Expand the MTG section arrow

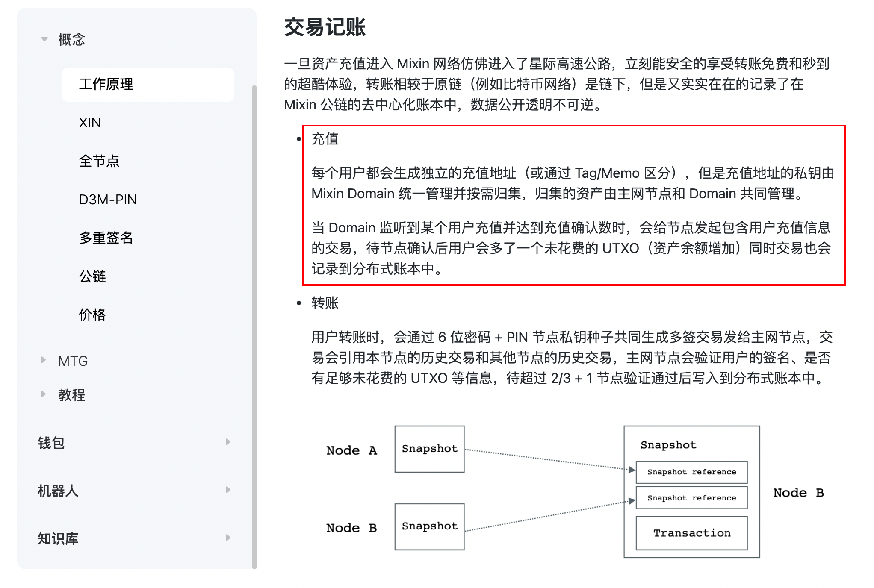(x=43, y=360)
